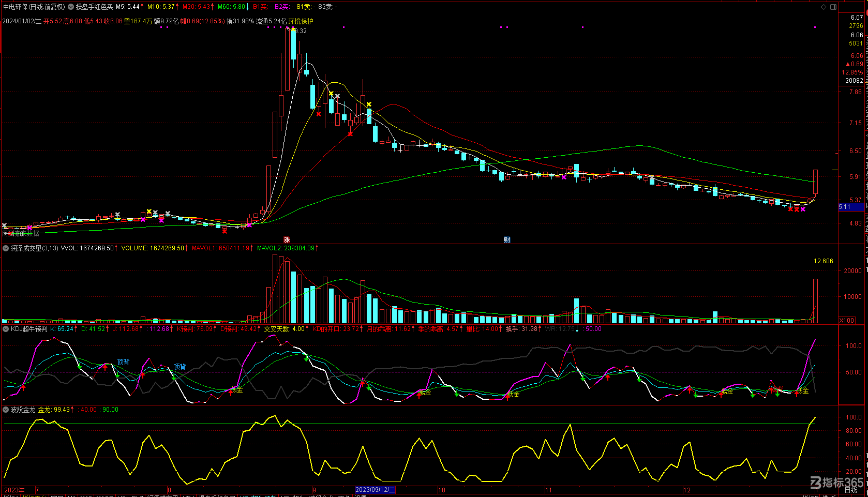Click the first 顶背 divergence marker in KDJ
Image resolution: width=868 pixels, height=497 pixels.
[123, 362]
